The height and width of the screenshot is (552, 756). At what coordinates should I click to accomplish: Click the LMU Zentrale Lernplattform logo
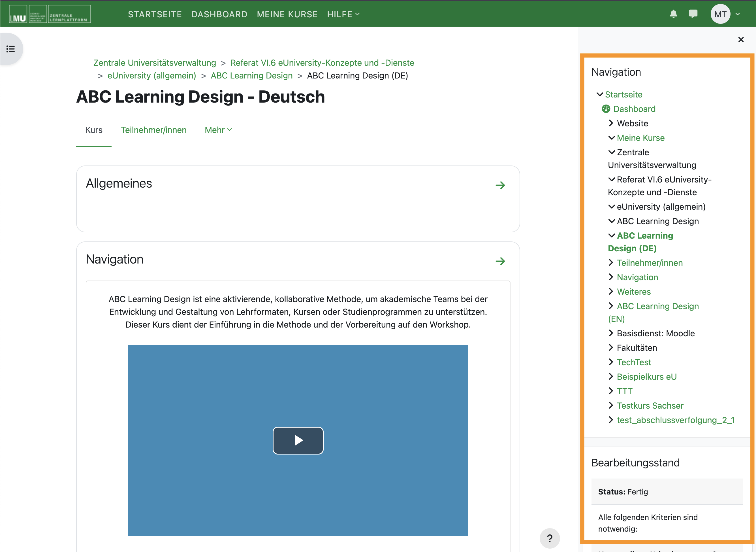[x=50, y=14]
